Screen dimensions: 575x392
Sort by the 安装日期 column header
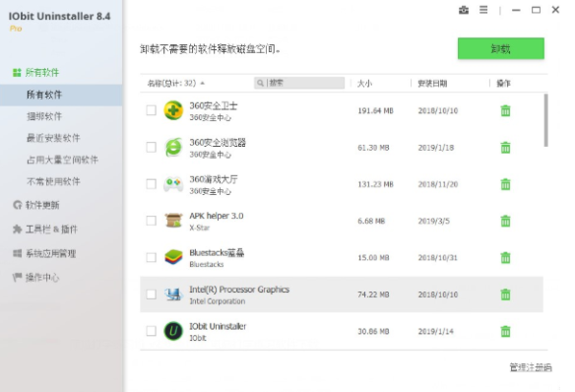[x=432, y=84]
